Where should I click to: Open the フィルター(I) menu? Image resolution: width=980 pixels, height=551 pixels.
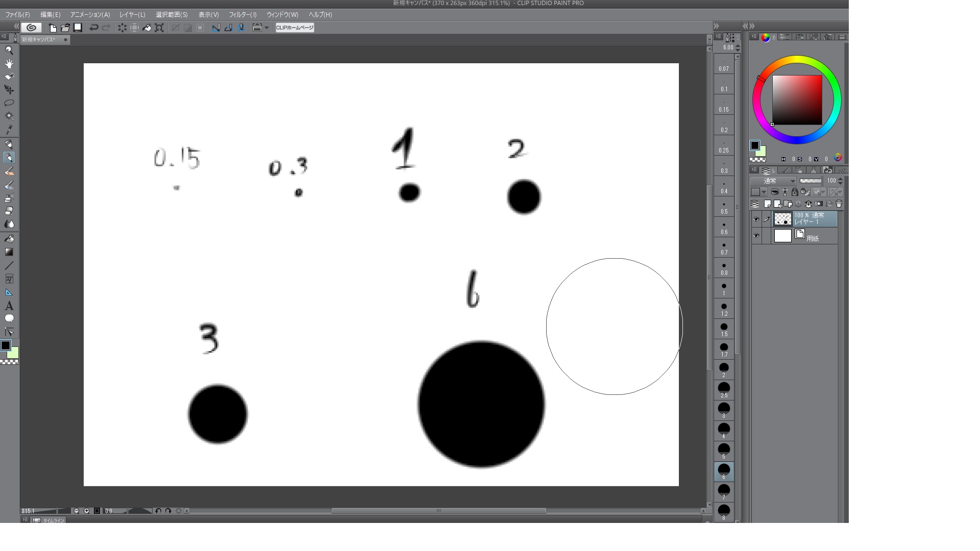click(x=242, y=15)
